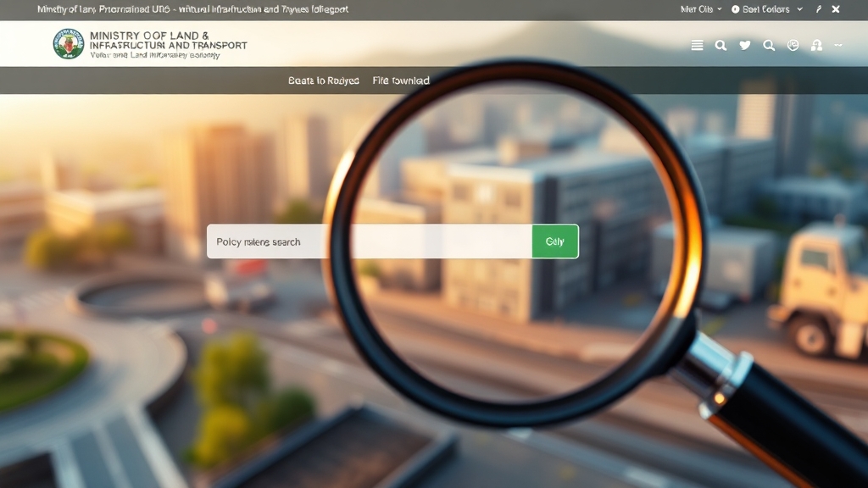Click the page title text in top bar

point(192,9)
